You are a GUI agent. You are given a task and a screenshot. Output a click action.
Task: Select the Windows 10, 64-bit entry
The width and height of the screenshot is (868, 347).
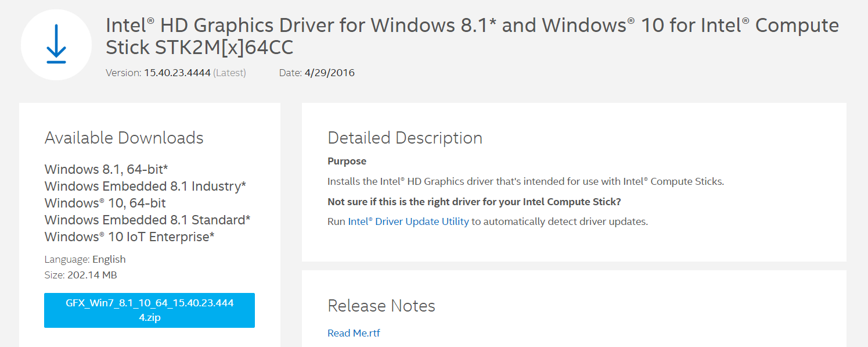coord(105,203)
